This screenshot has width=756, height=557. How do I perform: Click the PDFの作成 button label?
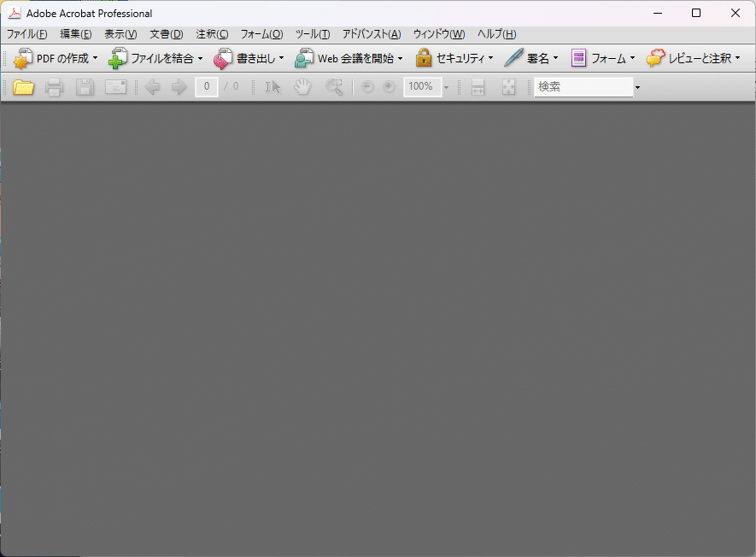pyautogui.click(x=62, y=58)
